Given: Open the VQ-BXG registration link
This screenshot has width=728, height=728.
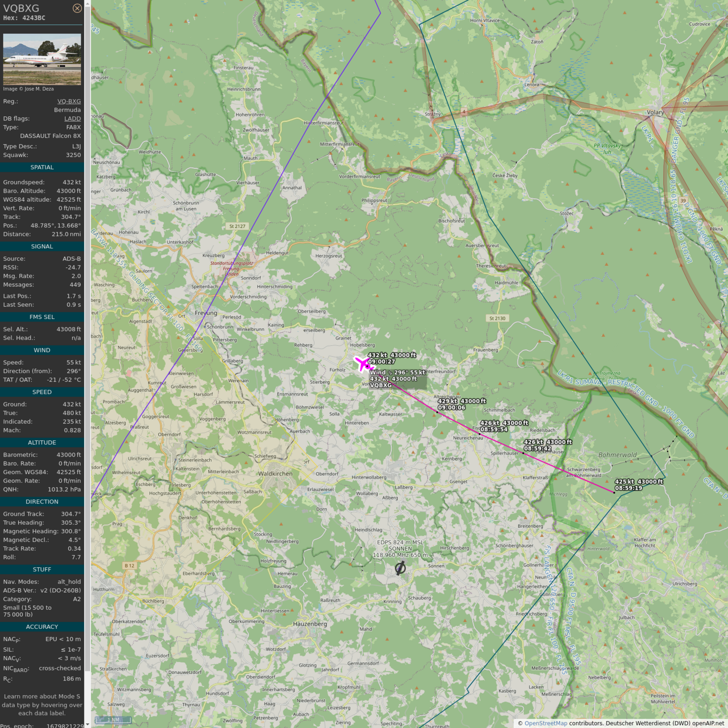Looking at the screenshot, I should tap(69, 101).
